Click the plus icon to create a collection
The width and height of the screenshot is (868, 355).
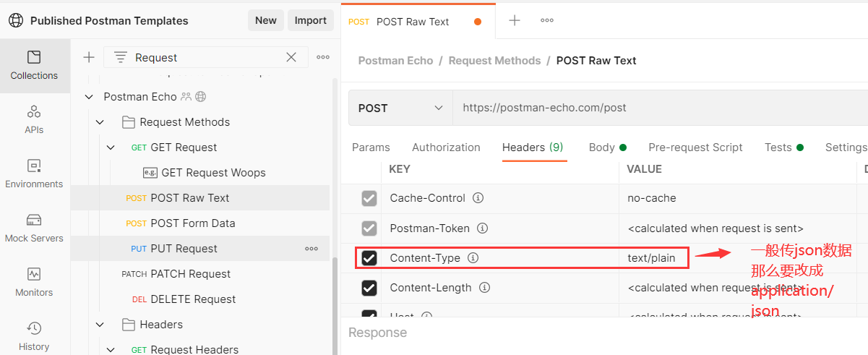click(x=89, y=58)
